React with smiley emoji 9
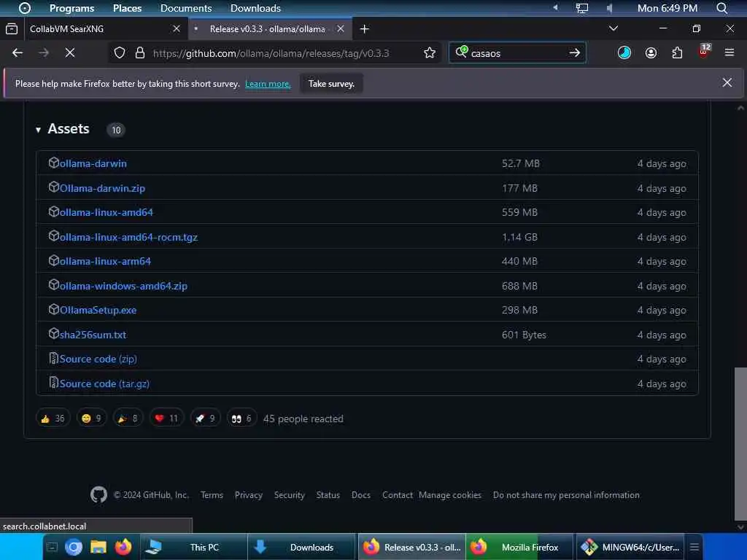The image size is (747, 560). 91,419
